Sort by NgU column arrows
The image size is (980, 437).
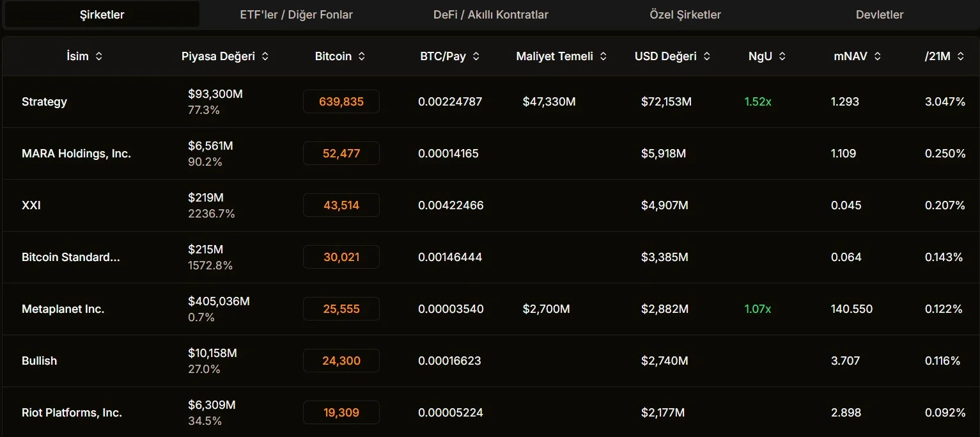point(782,56)
